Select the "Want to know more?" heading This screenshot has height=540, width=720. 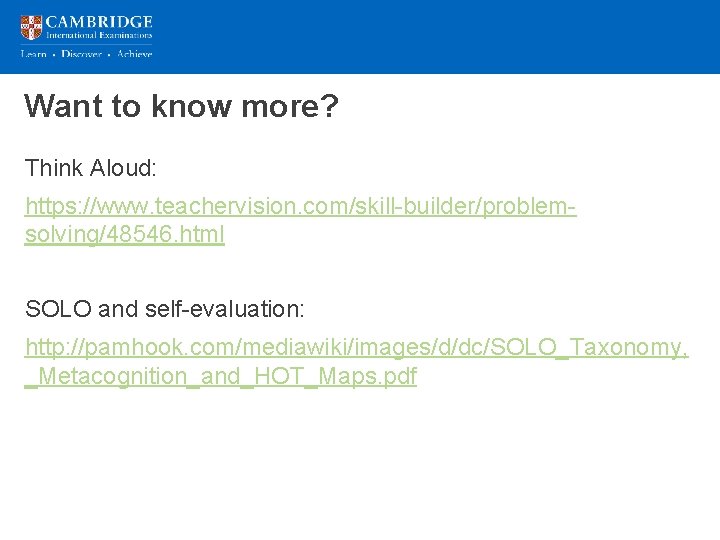[181, 107]
